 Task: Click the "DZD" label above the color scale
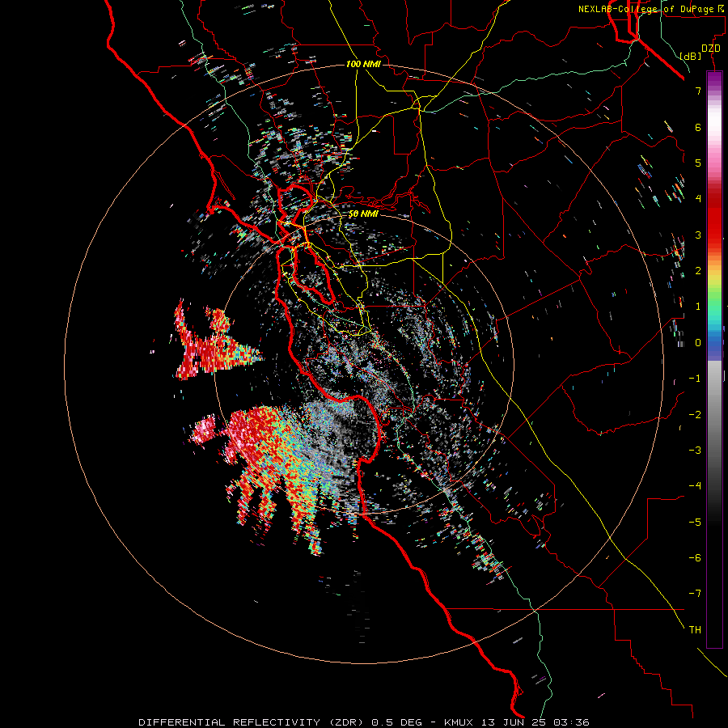click(711, 49)
